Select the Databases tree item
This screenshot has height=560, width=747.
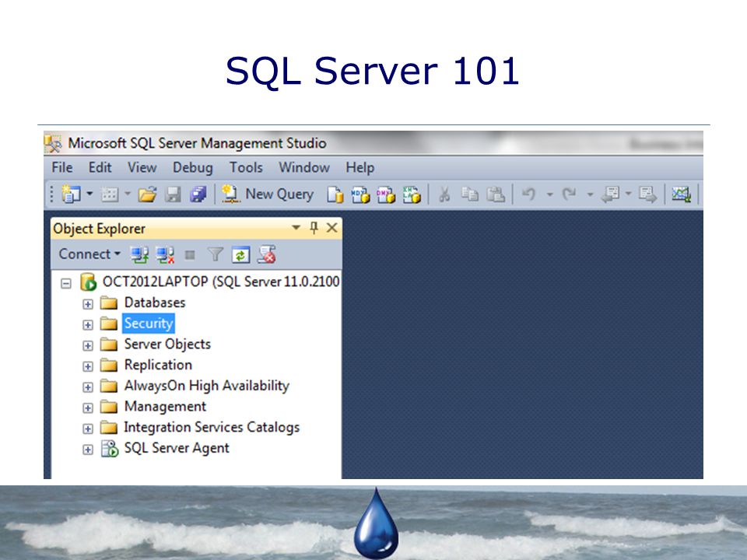pos(155,303)
